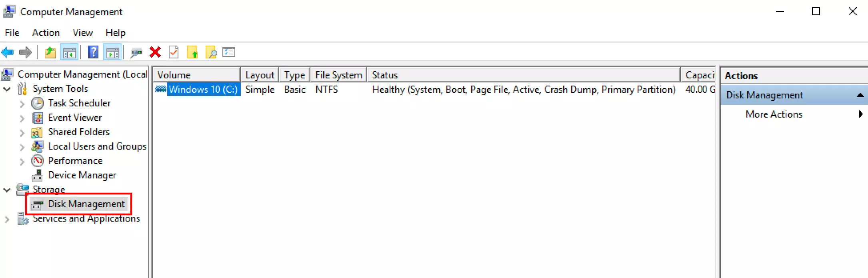The image size is (868, 278).
Task: Click the Rescan disks drive icon
Action: [136, 52]
